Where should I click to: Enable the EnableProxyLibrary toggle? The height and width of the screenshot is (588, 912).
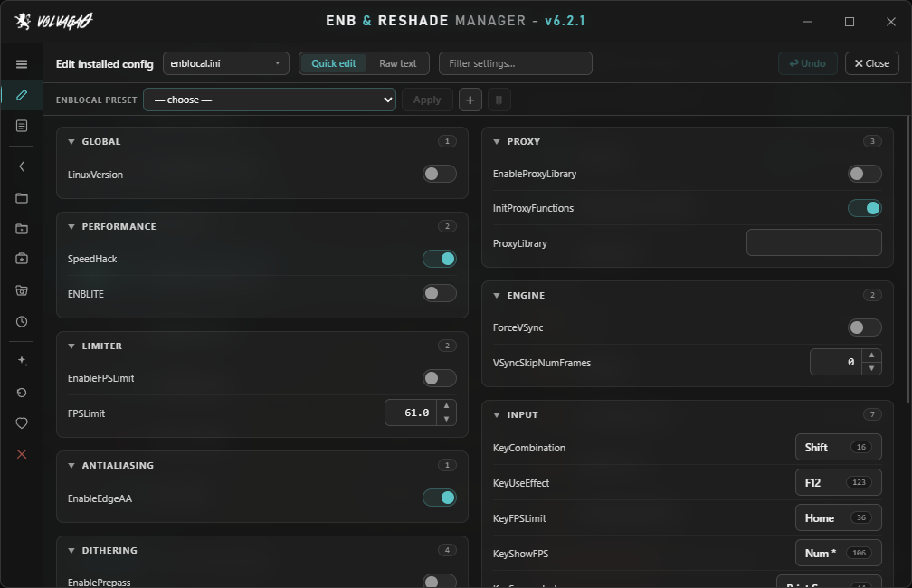(x=864, y=174)
